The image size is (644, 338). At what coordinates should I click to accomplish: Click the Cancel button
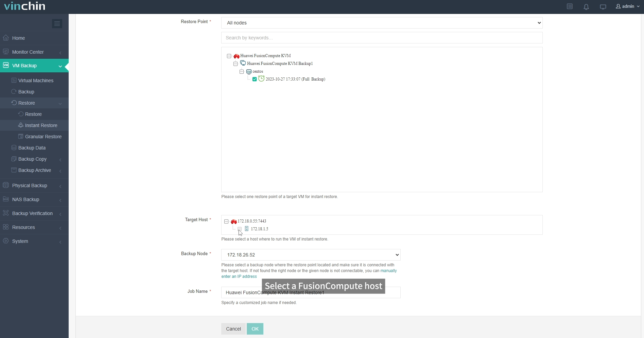(x=233, y=329)
